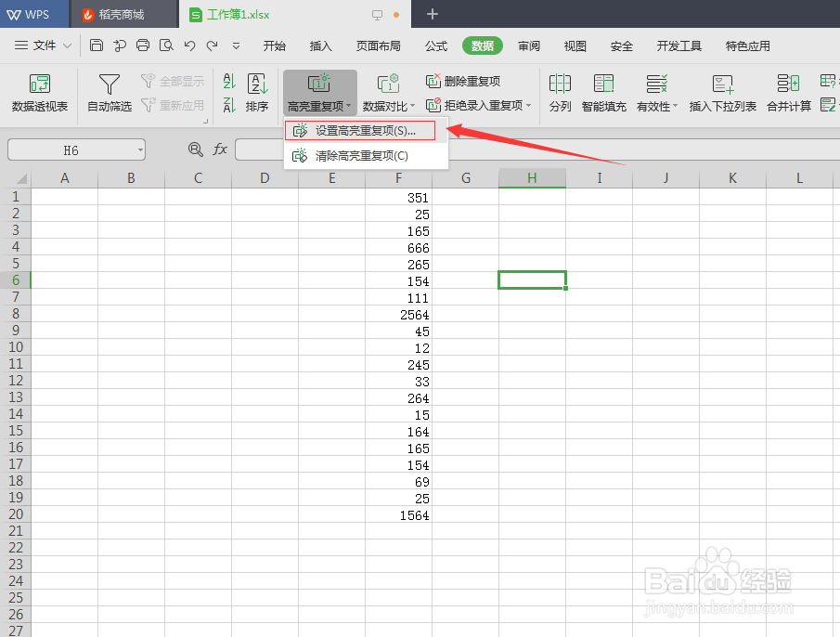Screen dimensions: 840x637
Task: Open Special Features (特色应用) tab
Action: tap(747, 46)
